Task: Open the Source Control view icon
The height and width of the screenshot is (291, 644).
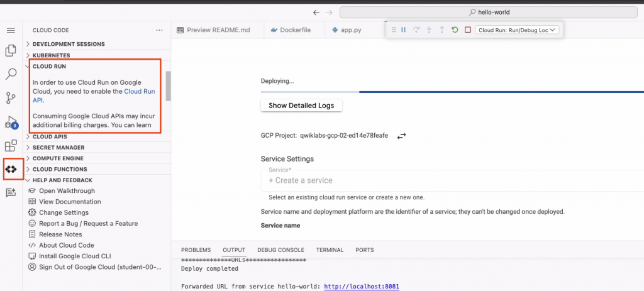Action: [x=11, y=97]
